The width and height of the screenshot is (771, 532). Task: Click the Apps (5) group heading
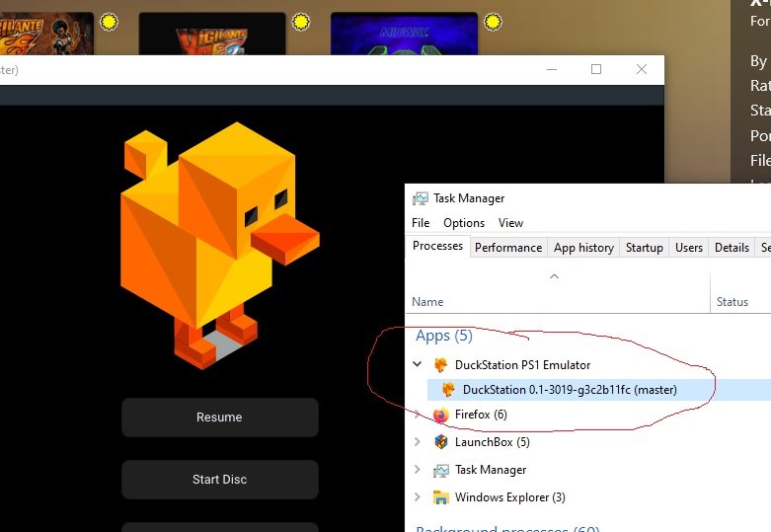point(444,336)
